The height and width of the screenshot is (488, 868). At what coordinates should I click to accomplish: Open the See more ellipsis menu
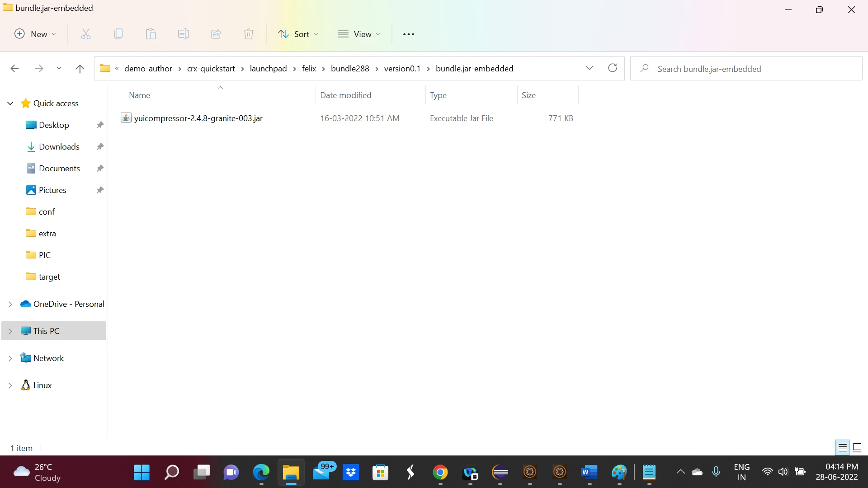click(x=409, y=34)
